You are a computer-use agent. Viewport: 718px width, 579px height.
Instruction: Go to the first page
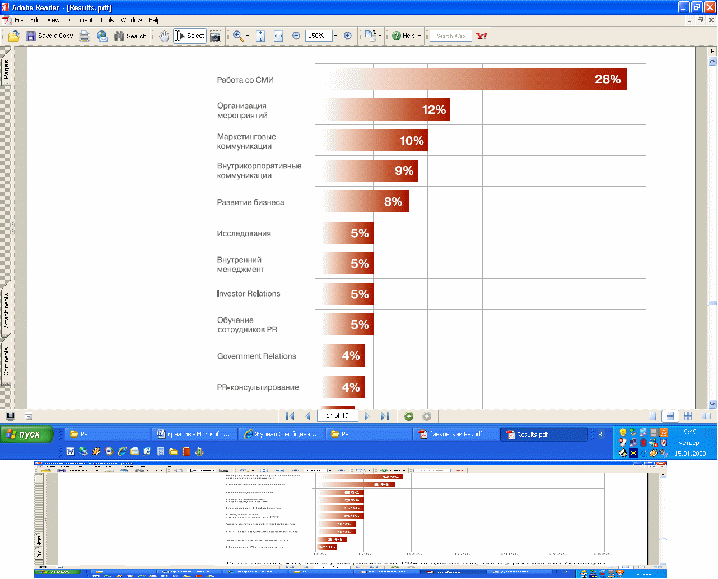(x=289, y=416)
